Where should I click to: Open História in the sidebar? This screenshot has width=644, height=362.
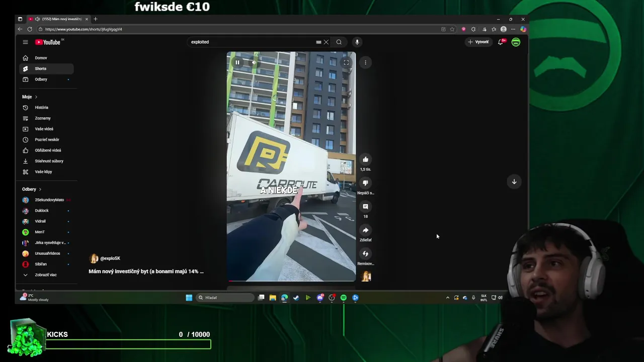point(47,108)
